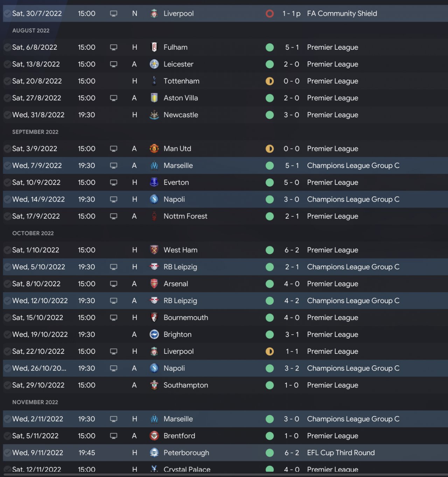Click the yellow draw indicator for Liverpool league match
The image size is (448, 477).
269,351
